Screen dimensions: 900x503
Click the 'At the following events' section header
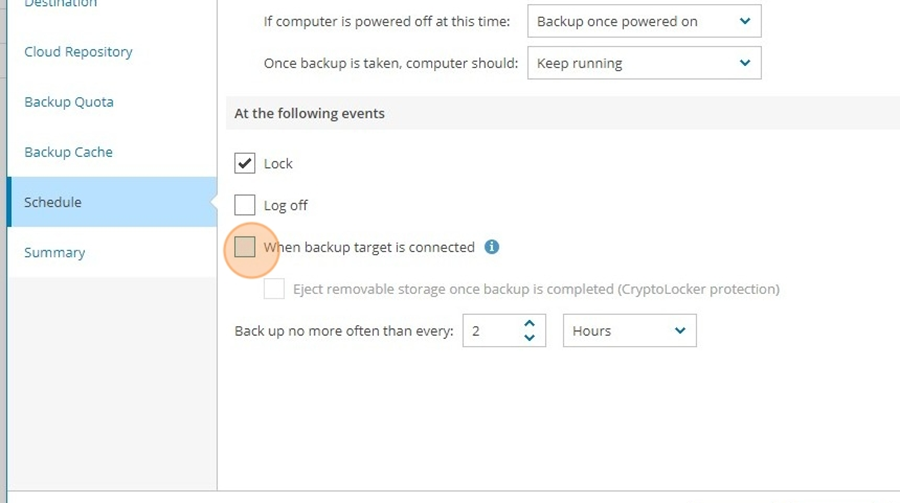click(309, 113)
